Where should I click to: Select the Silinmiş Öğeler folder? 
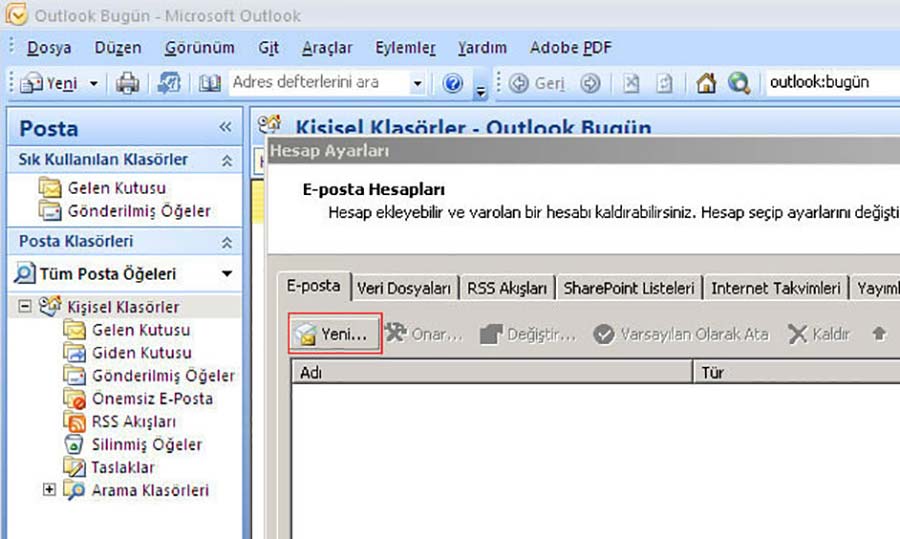pos(147,445)
